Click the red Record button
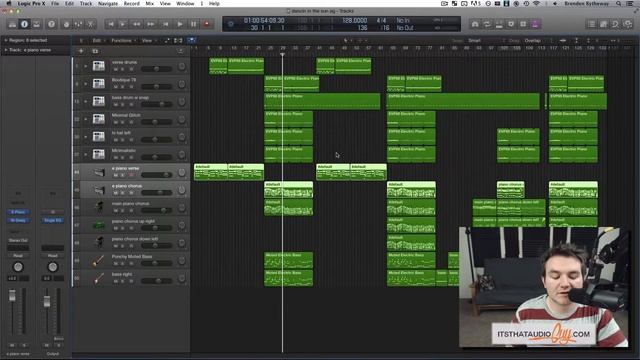This screenshot has width=640, height=360. tap(207, 24)
